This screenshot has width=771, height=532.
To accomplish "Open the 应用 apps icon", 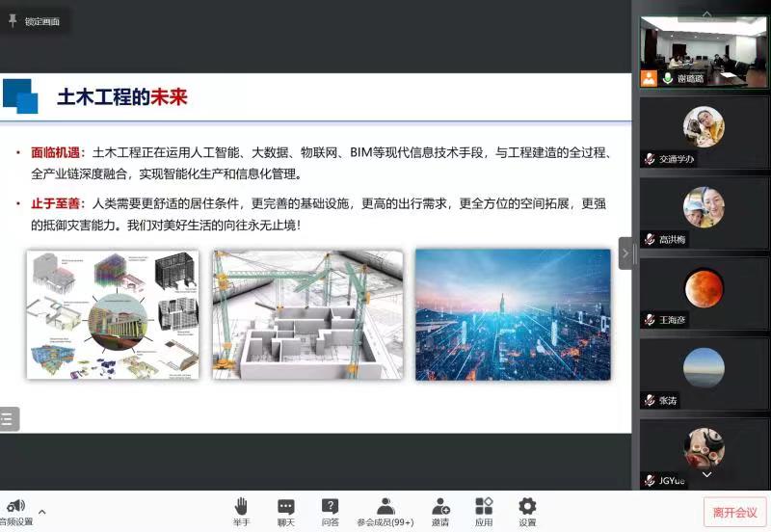I will [x=484, y=507].
